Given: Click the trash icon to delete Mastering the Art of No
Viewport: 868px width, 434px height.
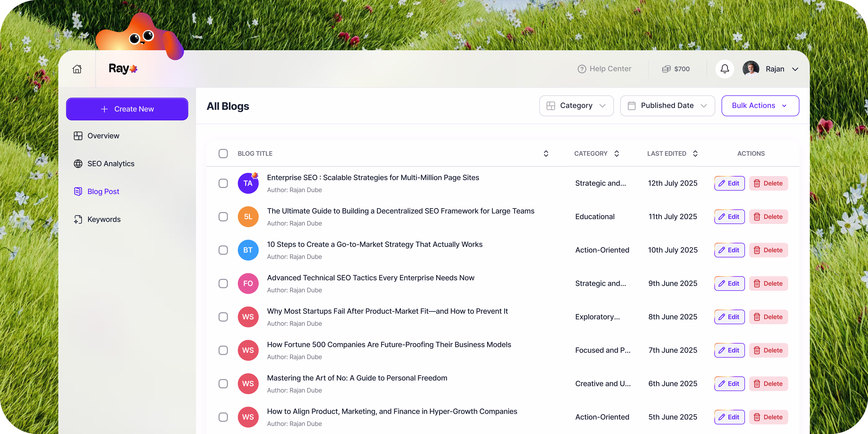Looking at the screenshot, I should tap(757, 383).
